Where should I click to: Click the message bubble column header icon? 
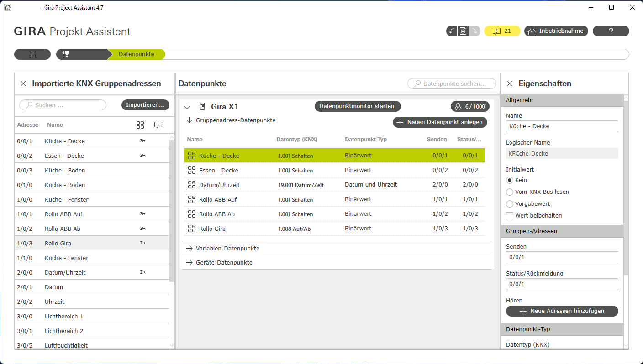tap(158, 125)
